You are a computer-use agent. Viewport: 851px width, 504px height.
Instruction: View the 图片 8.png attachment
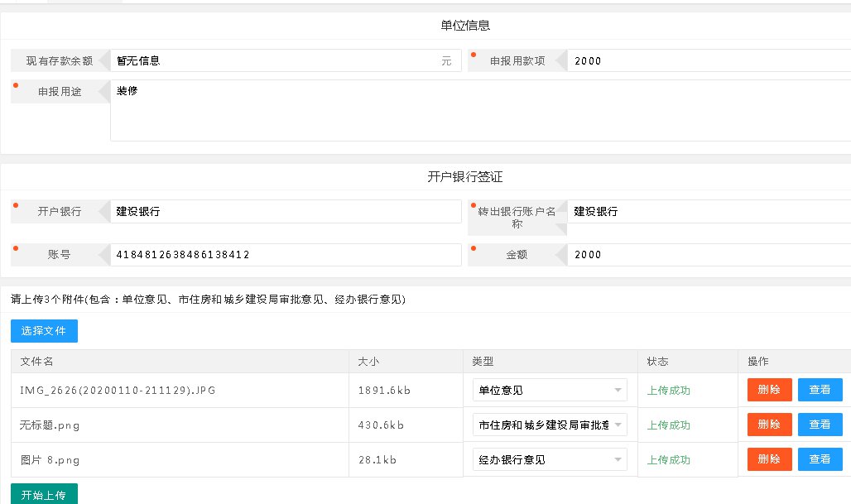pos(820,459)
